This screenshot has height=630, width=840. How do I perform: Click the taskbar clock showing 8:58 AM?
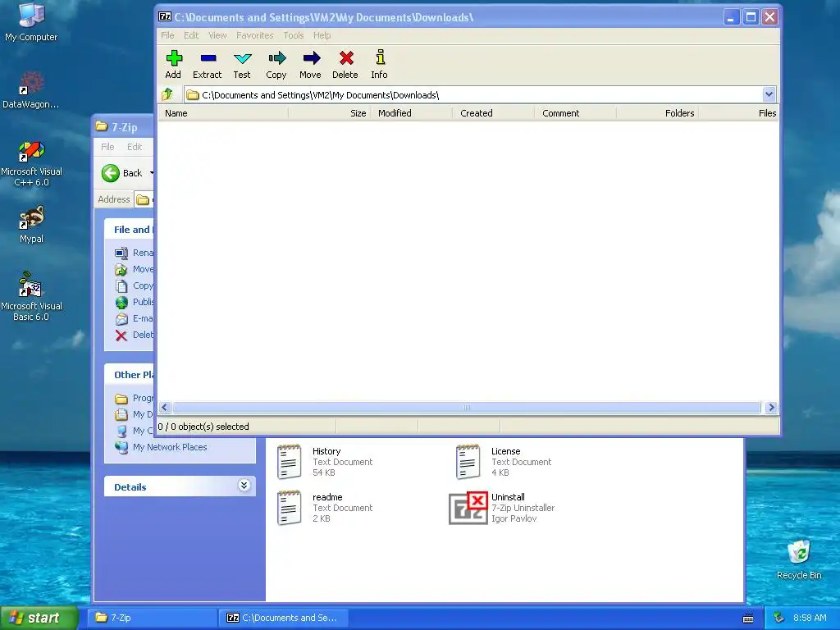point(810,618)
